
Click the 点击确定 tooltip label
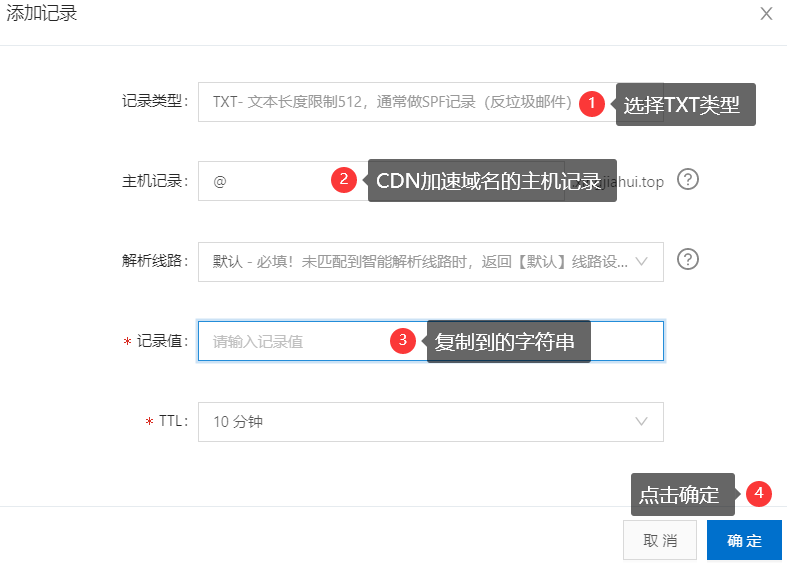click(x=680, y=494)
